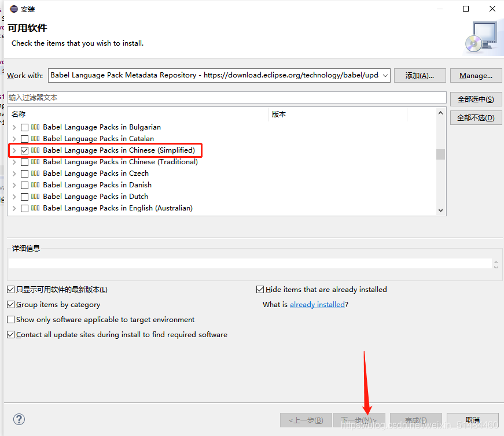Maximize the 安装 dialog window
Viewport: 504px width, 436px height.
coord(466,9)
